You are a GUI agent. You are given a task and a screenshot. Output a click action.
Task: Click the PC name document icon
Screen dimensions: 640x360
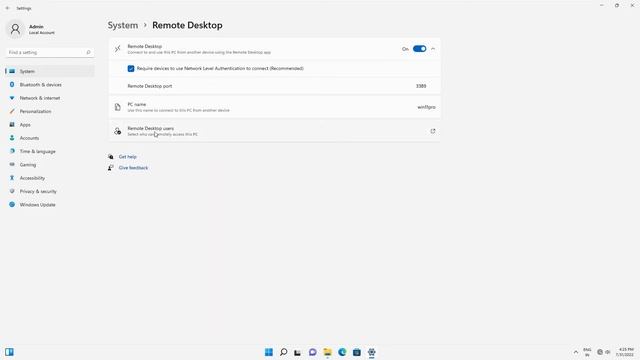(x=118, y=107)
